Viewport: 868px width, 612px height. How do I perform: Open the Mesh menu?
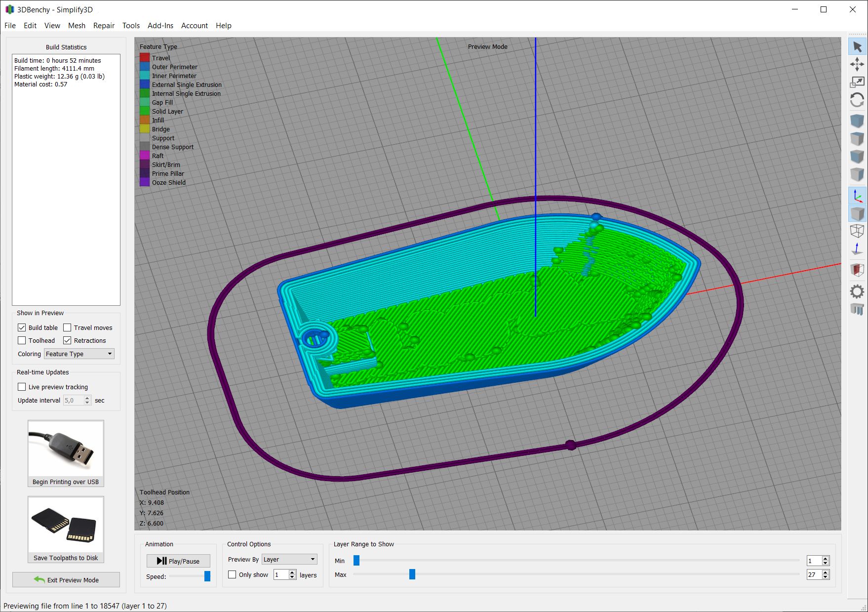pyautogui.click(x=77, y=25)
